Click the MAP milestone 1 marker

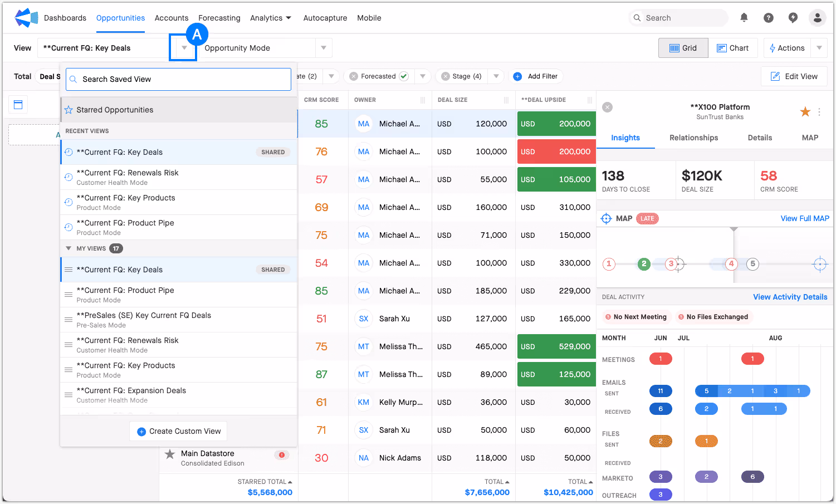click(x=609, y=264)
